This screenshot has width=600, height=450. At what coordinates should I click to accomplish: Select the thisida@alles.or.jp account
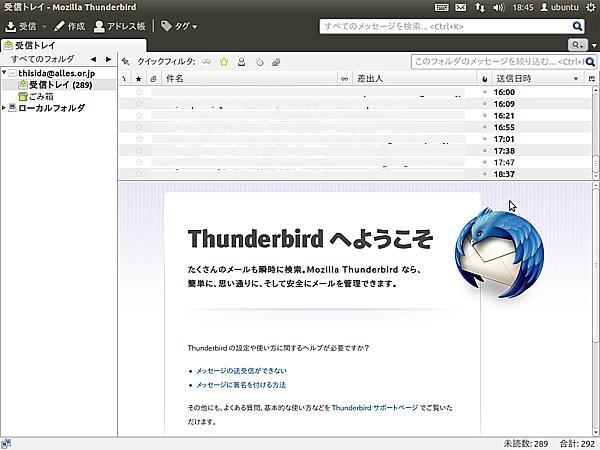click(57, 73)
